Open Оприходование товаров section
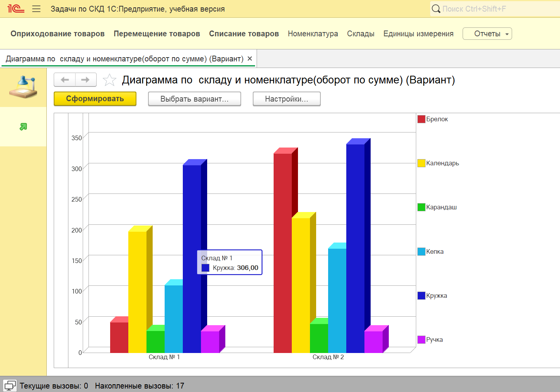 click(58, 34)
